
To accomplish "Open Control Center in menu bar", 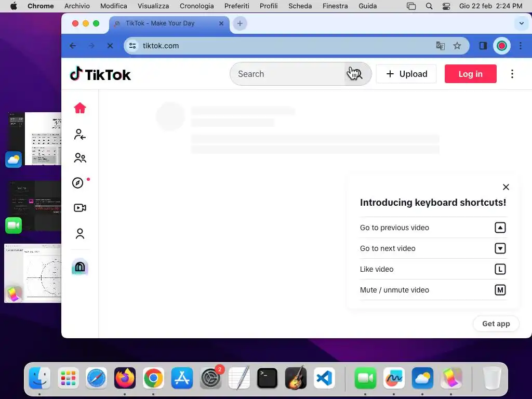I will click(x=446, y=6).
